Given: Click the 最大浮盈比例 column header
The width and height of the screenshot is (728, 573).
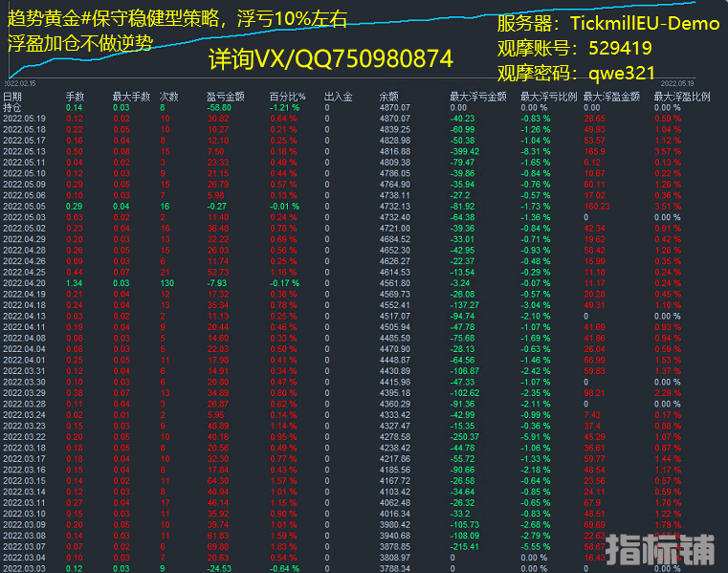Looking at the screenshot, I should pyautogui.click(x=682, y=97).
